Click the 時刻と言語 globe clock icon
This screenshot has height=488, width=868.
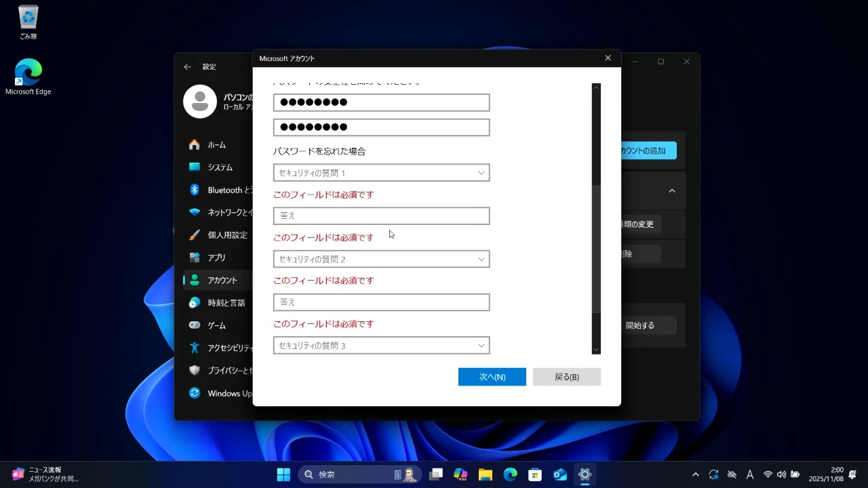195,303
